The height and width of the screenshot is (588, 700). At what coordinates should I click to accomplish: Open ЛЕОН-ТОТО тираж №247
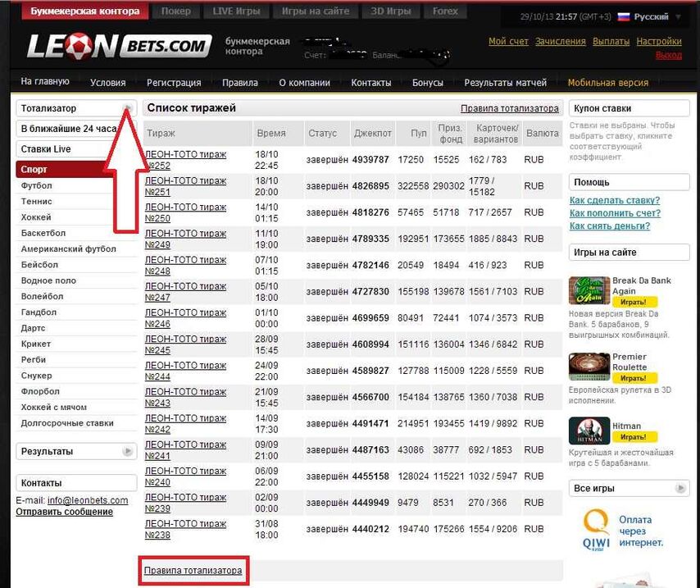[186, 292]
